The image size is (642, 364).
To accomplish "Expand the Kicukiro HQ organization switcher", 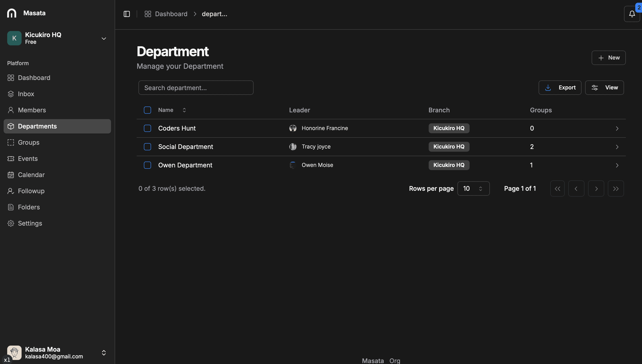I will coord(104,38).
